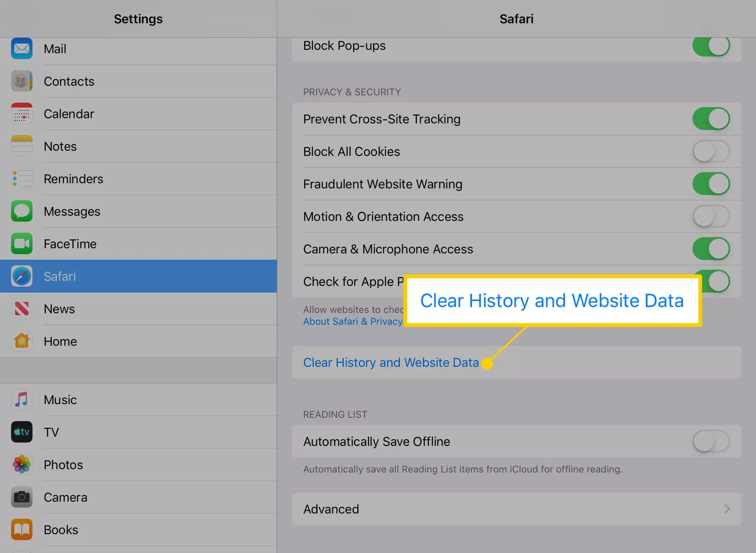
Task: Select the Photos pinwheel icon
Action: (x=22, y=464)
